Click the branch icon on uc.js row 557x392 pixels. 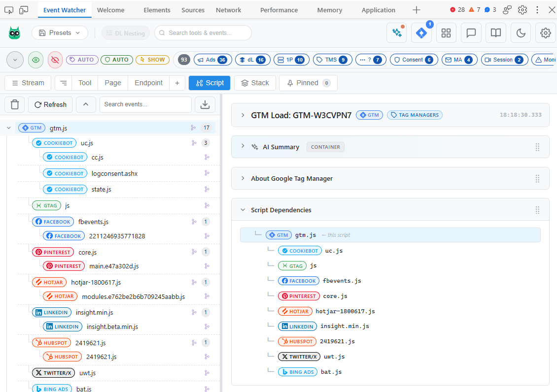[x=194, y=143]
